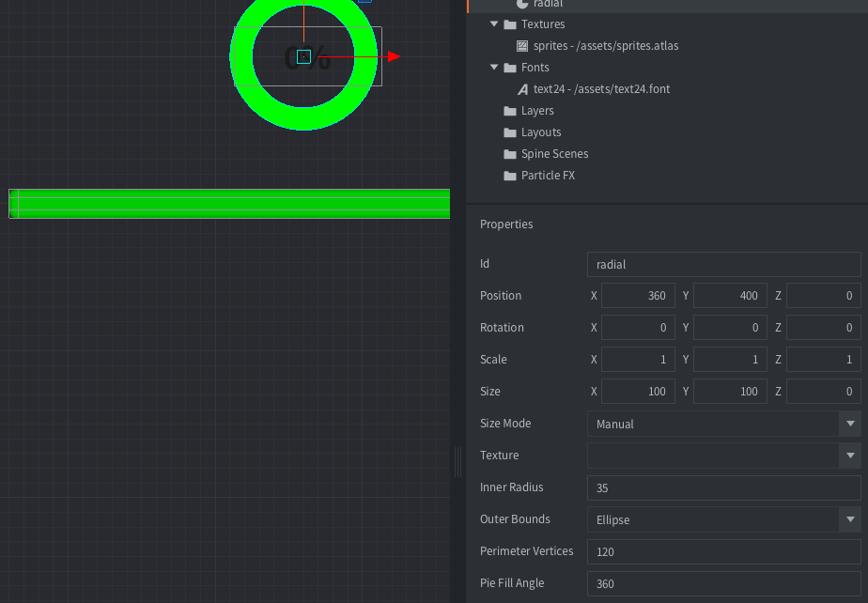Collapse the Textures tree node

pos(494,23)
